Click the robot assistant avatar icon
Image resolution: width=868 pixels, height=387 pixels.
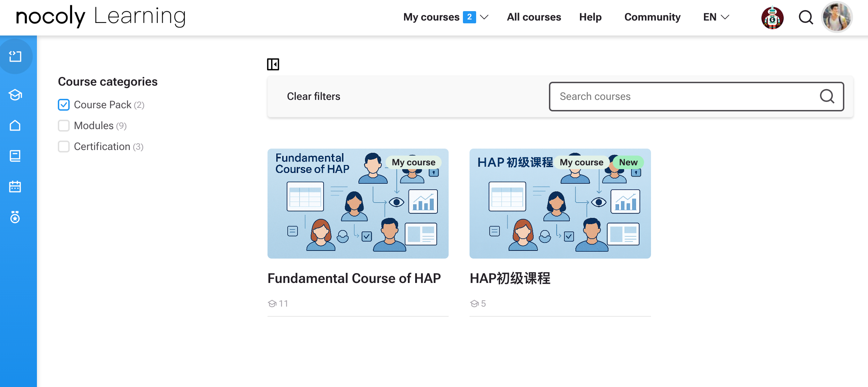coord(772,17)
